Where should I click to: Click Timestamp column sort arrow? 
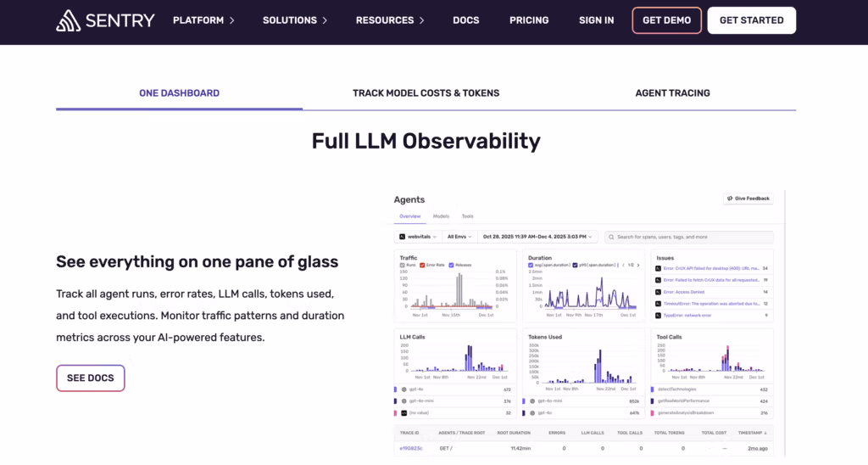765,433
